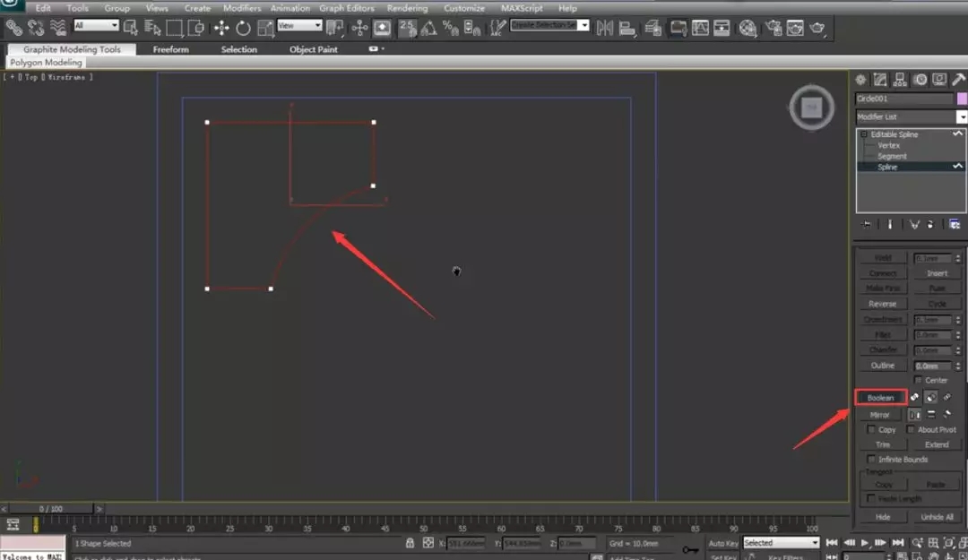Click the Reverse button

point(883,304)
